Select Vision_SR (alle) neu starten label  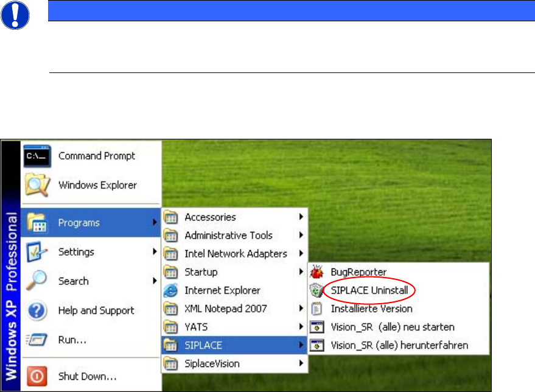pos(393,327)
